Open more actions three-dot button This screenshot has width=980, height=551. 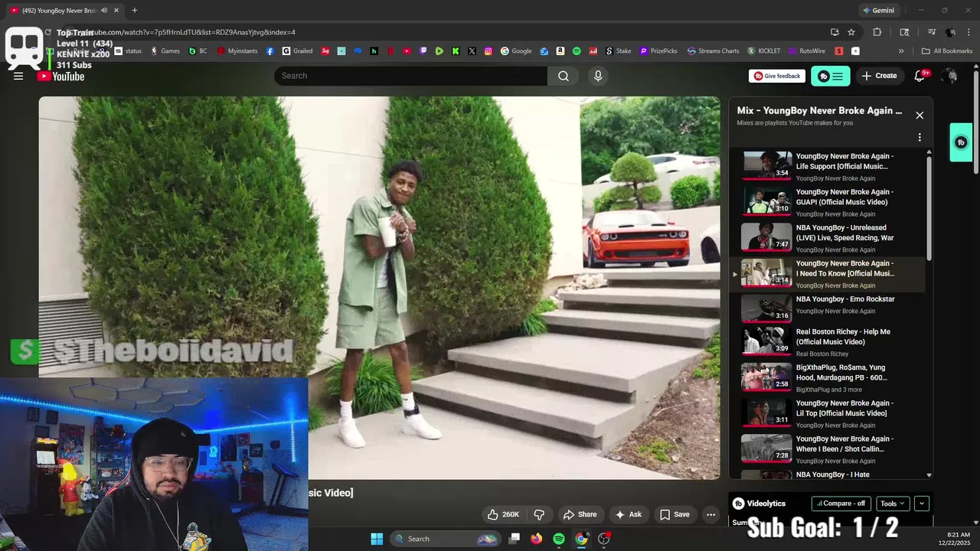710,514
